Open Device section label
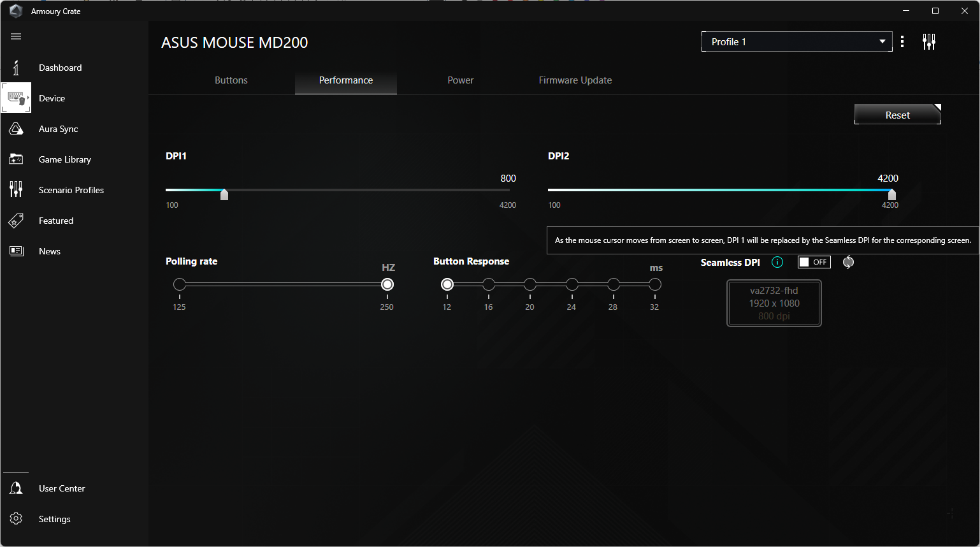980x547 pixels. click(x=52, y=98)
